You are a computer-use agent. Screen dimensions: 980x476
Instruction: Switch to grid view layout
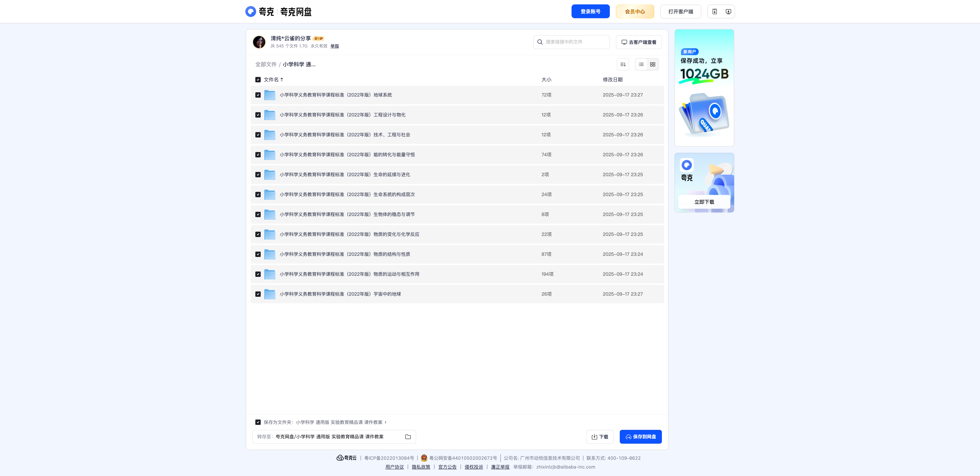coord(653,64)
